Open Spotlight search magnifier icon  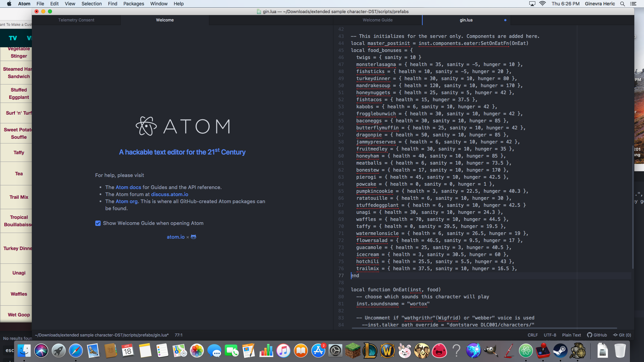coord(622,4)
